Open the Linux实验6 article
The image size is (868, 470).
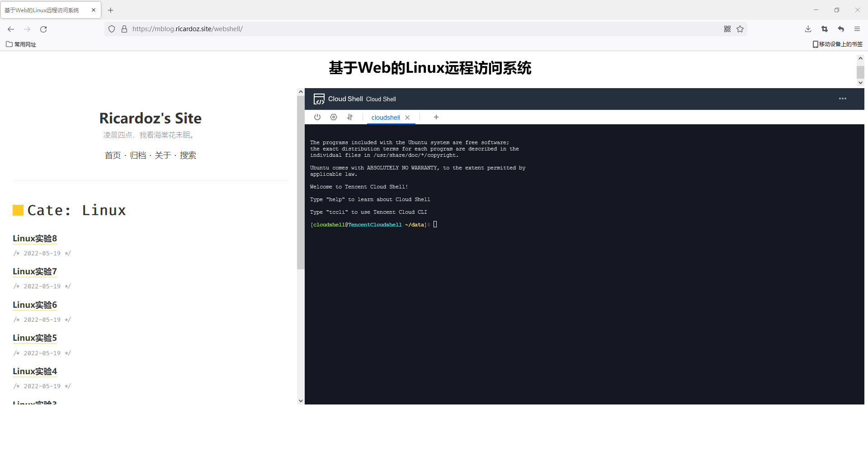[35, 305]
